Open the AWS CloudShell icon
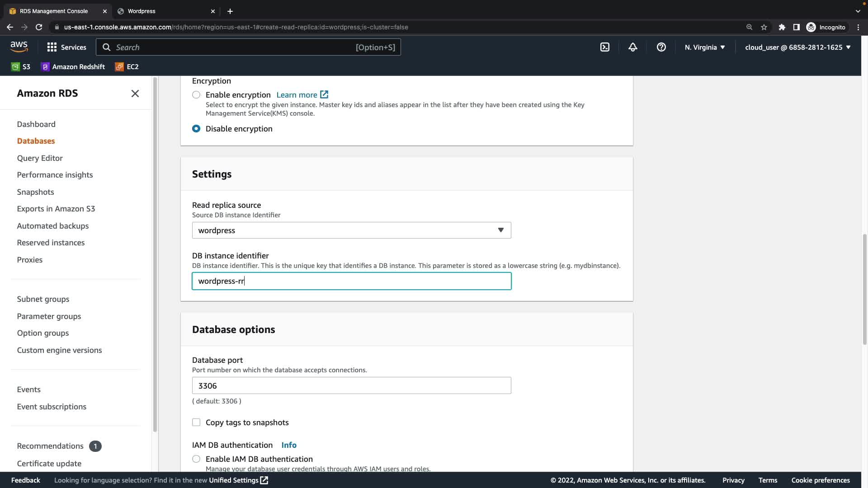The image size is (868, 488). point(605,47)
